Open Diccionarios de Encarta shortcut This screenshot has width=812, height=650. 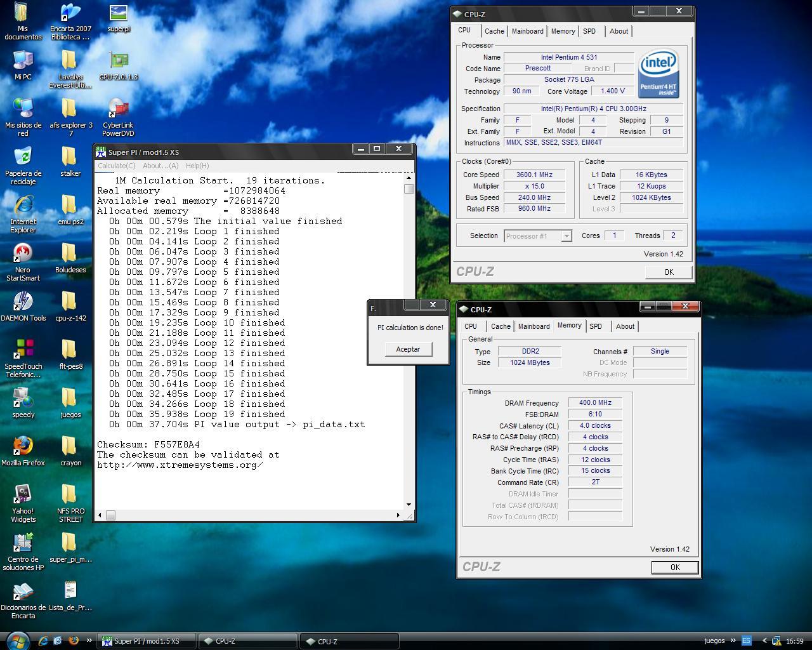point(23,600)
